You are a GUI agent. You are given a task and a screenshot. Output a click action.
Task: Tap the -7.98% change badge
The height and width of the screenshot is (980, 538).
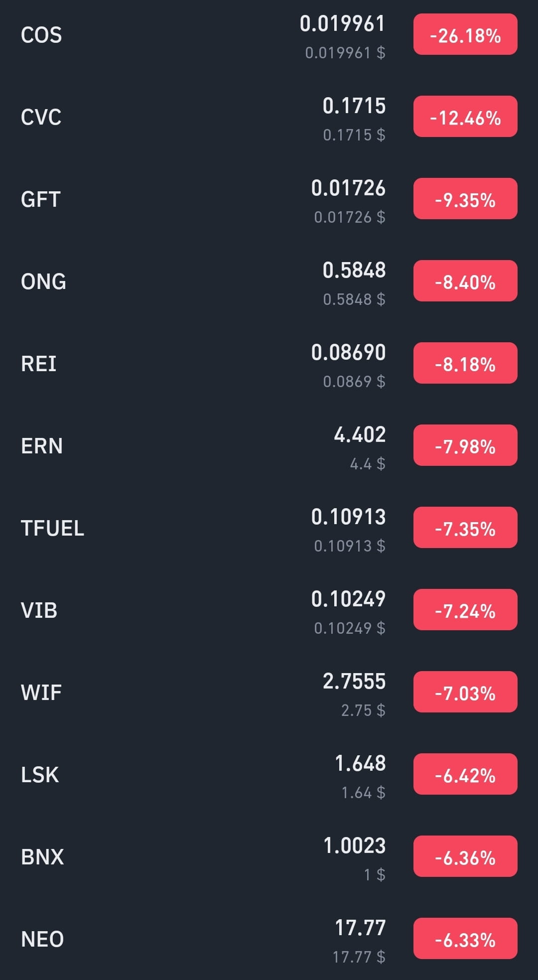(465, 445)
